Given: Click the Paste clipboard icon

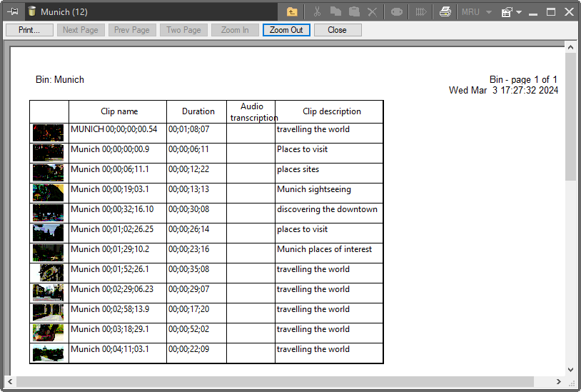Looking at the screenshot, I should point(354,11).
